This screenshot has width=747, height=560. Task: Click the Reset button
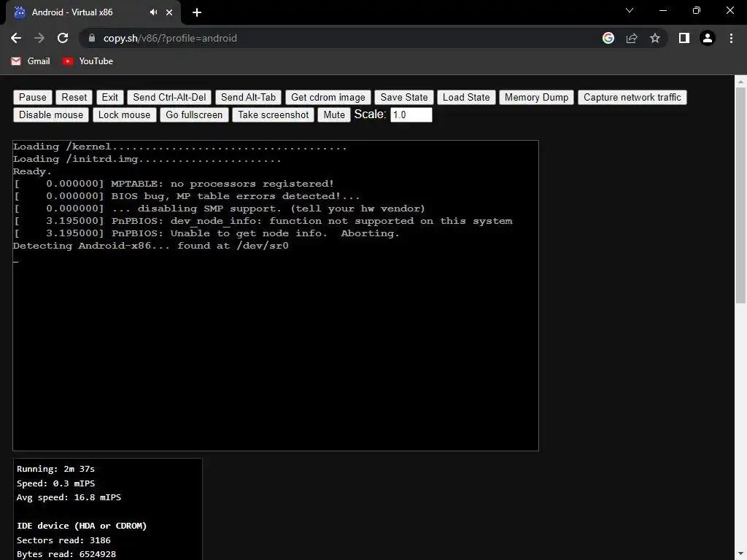click(x=74, y=97)
